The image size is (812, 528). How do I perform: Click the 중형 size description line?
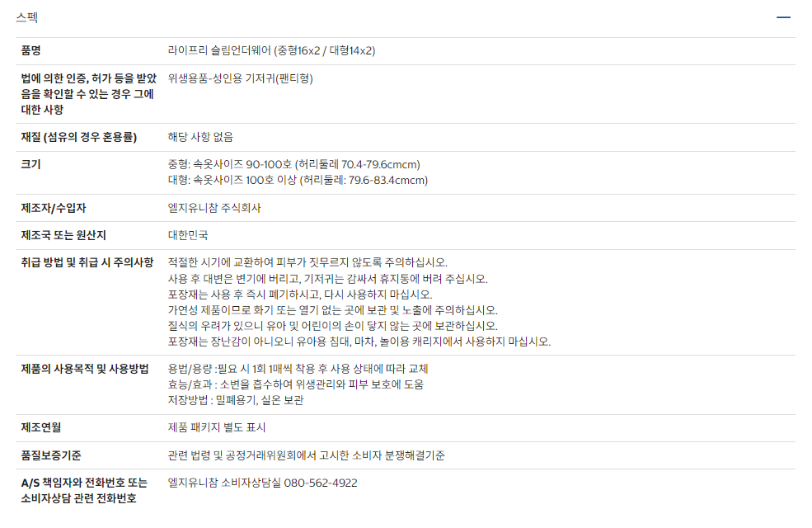pyautogui.click(x=293, y=165)
